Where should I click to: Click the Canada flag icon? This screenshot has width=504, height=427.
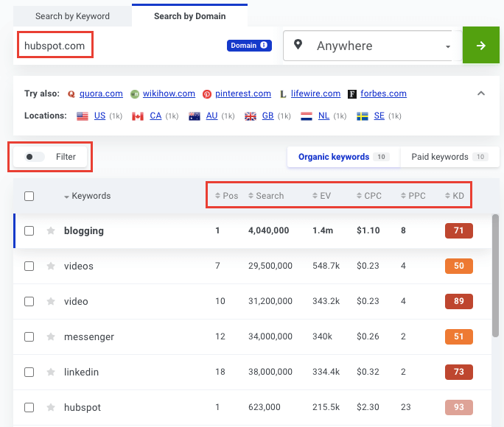coord(138,116)
